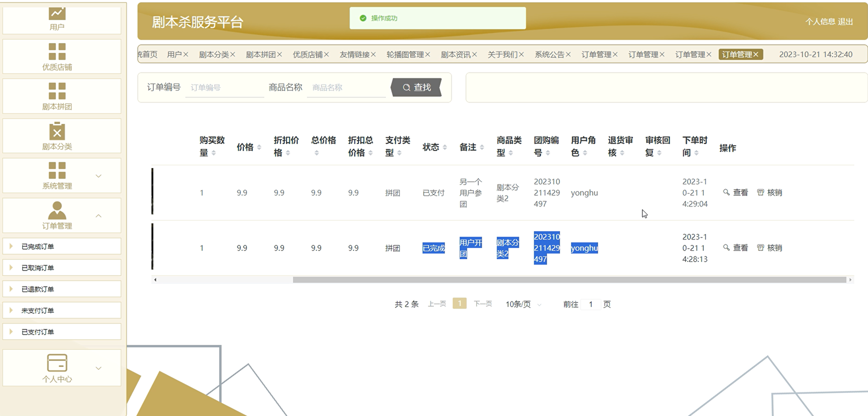The image size is (868, 416).
Task: Open the 个人中心 wallet icon
Action: [57, 363]
